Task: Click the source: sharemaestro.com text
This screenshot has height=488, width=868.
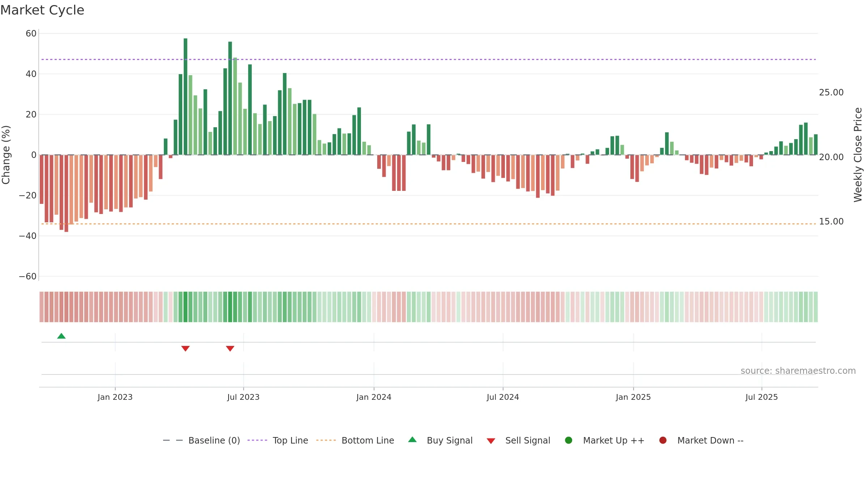Action: (x=798, y=371)
